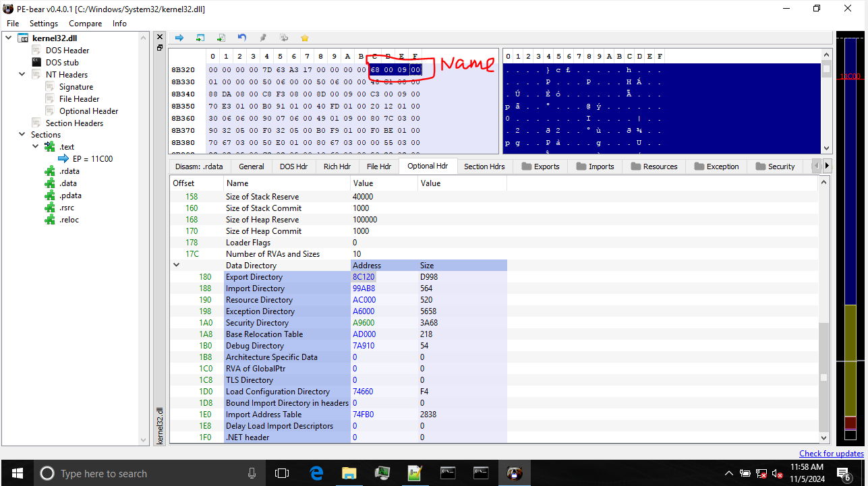This screenshot has width=868, height=486.
Task: Open the Rich Hdr tab
Action: coord(337,166)
